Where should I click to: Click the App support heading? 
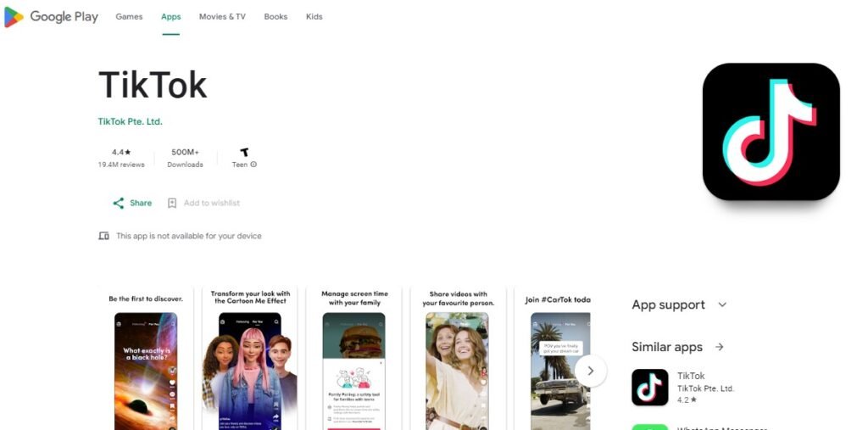point(668,304)
